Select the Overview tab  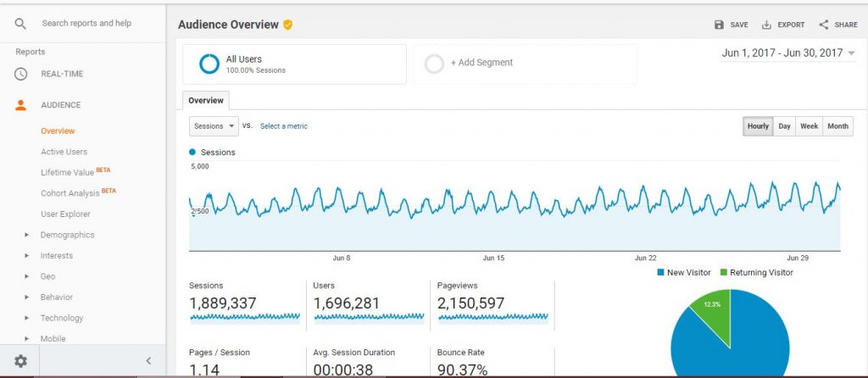(206, 101)
